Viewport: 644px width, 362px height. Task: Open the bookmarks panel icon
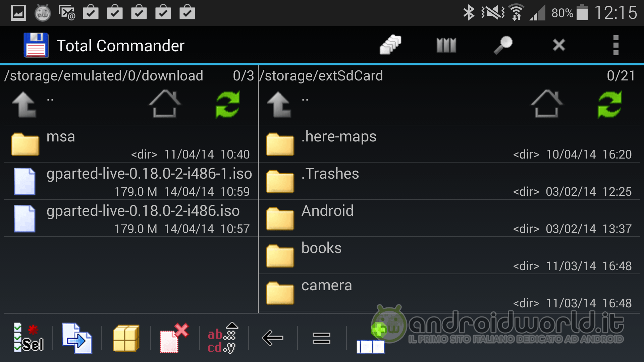pyautogui.click(x=446, y=45)
